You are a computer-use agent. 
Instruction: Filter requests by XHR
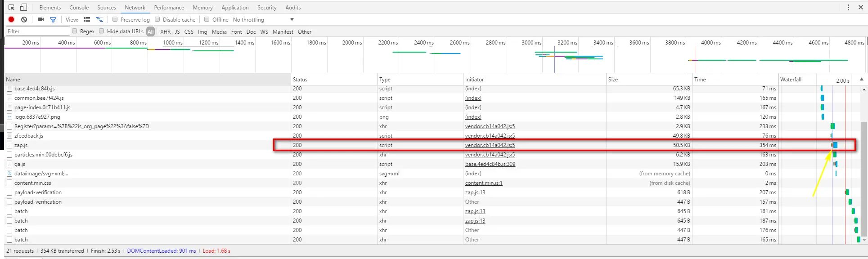pyautogui.click(x=166, y=32)
